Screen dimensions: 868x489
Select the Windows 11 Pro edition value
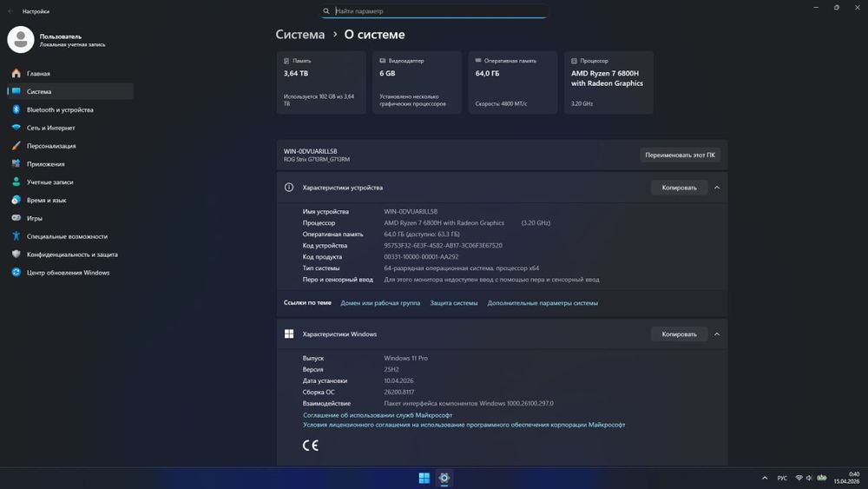(x=405, y=359)
